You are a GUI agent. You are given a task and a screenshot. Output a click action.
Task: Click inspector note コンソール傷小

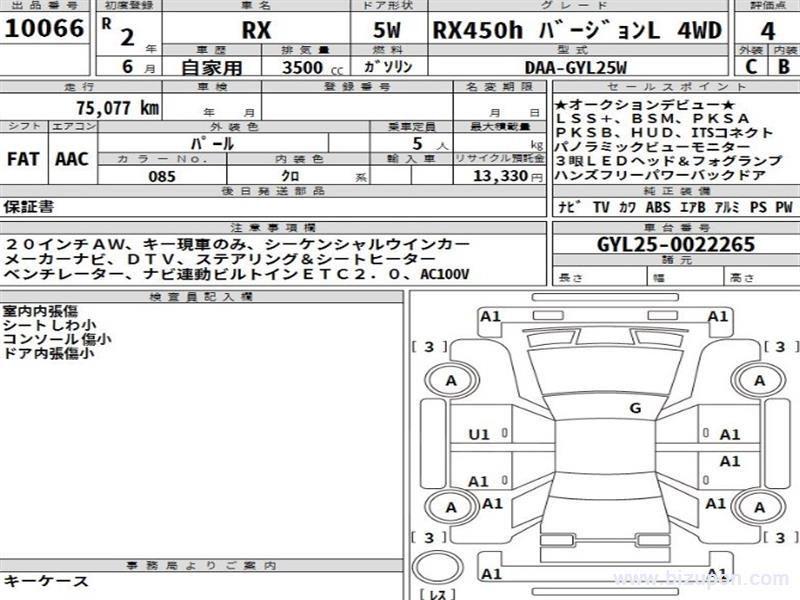click(57, 339)
